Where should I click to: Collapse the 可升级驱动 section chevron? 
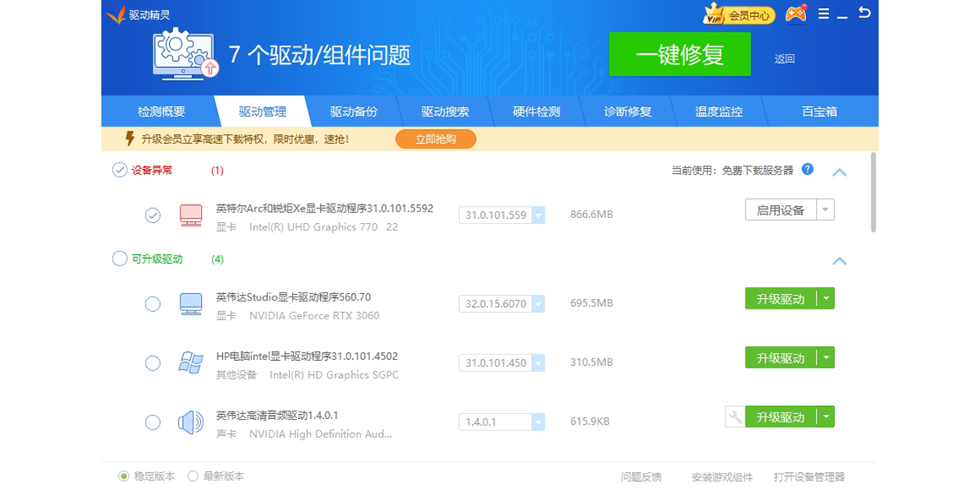point(839,261)
